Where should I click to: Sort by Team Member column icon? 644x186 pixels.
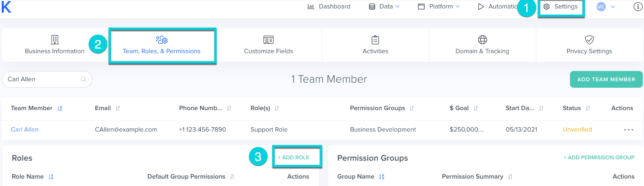[x=60, y=108]
